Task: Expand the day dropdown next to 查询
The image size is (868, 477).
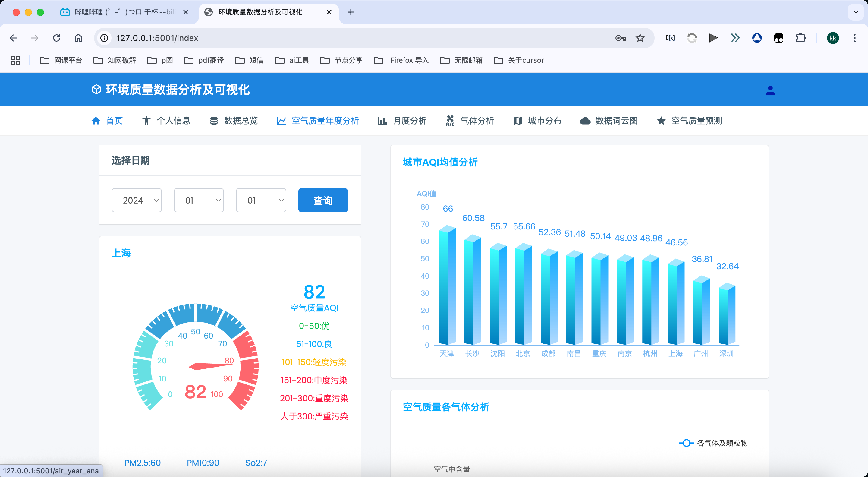Action: (261, 200)
